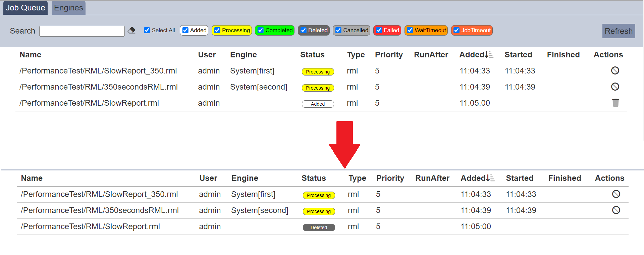The height and width of the screenshot is (255, 644).
Task: Uncheck the Completed status filter
Action: [261, 30]
